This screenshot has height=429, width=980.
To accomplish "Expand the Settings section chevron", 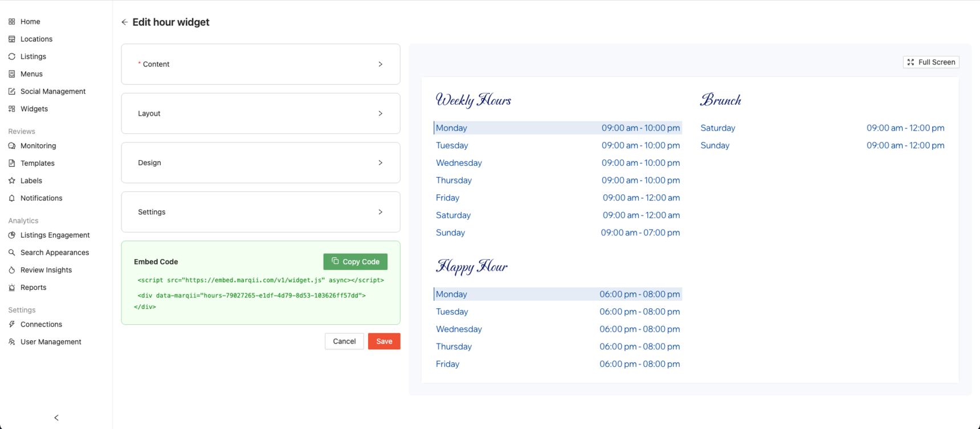I will tap(381, 212).
